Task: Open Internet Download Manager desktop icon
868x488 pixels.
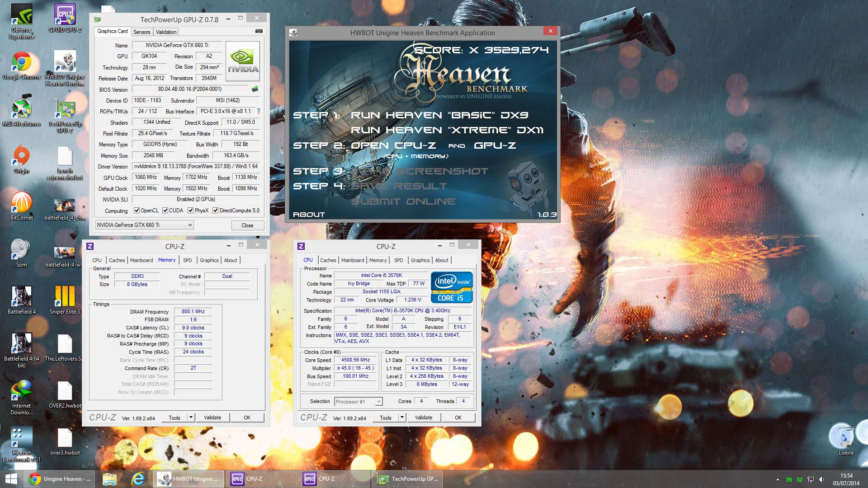Action: [21, 398]
